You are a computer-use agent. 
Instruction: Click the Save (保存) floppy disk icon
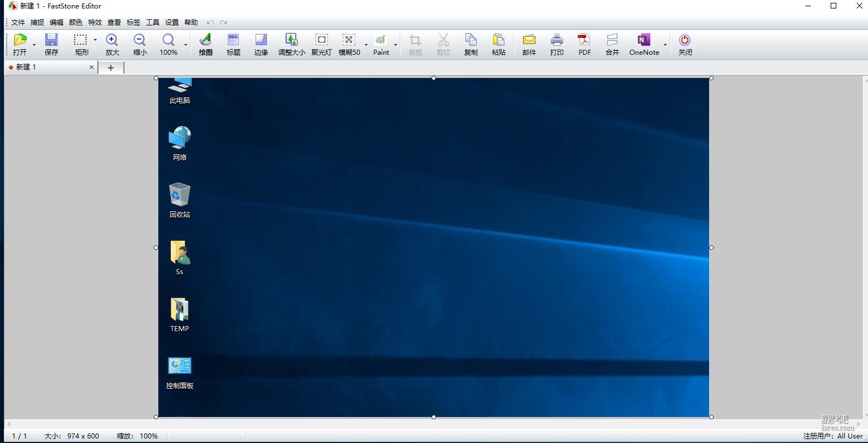(51, 40)
